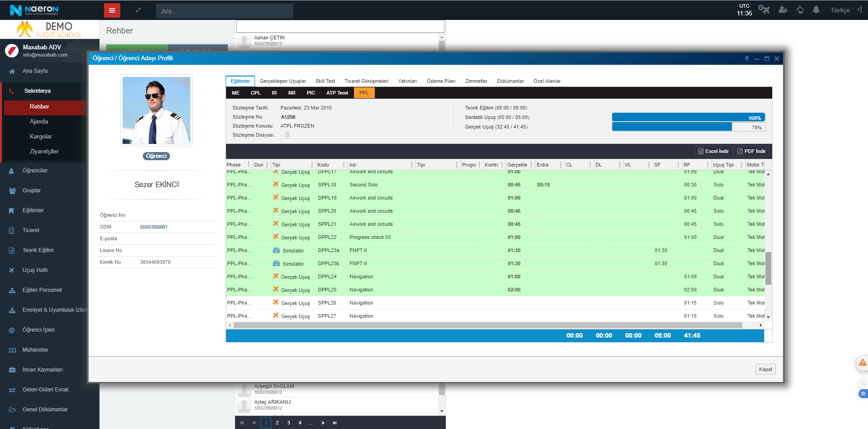Image resolution: width=868 pixels, height=429 pixels.
Task: Click the Kapat button
Action: click(765, 369)
